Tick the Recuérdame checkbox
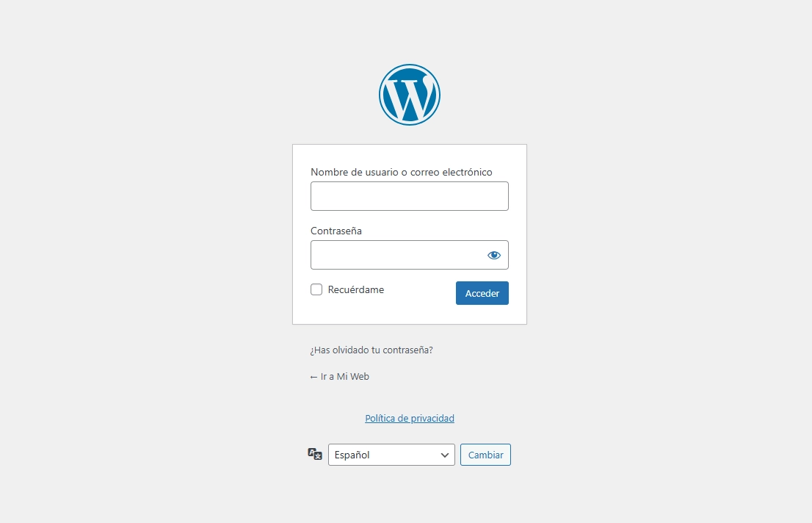Viewport: 812px width, 523px height. pos(316,289)
